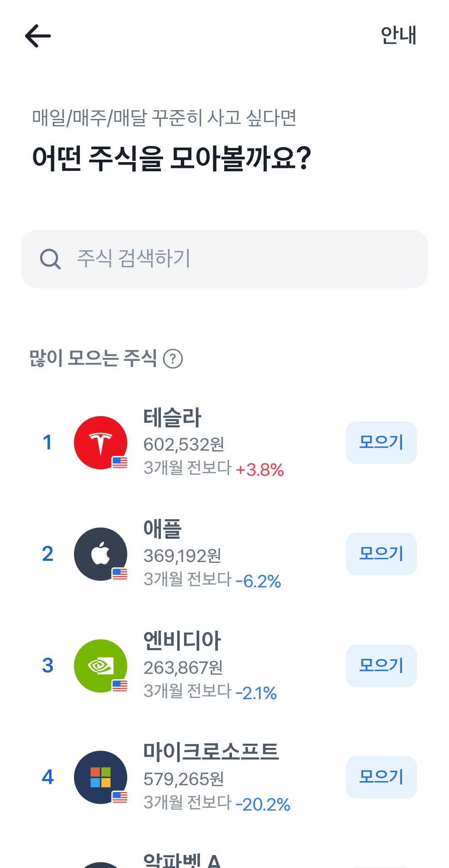The image size is (449, 868).
Task: Tap the Tesla logo icon
Action: click(x=101, y=443)
